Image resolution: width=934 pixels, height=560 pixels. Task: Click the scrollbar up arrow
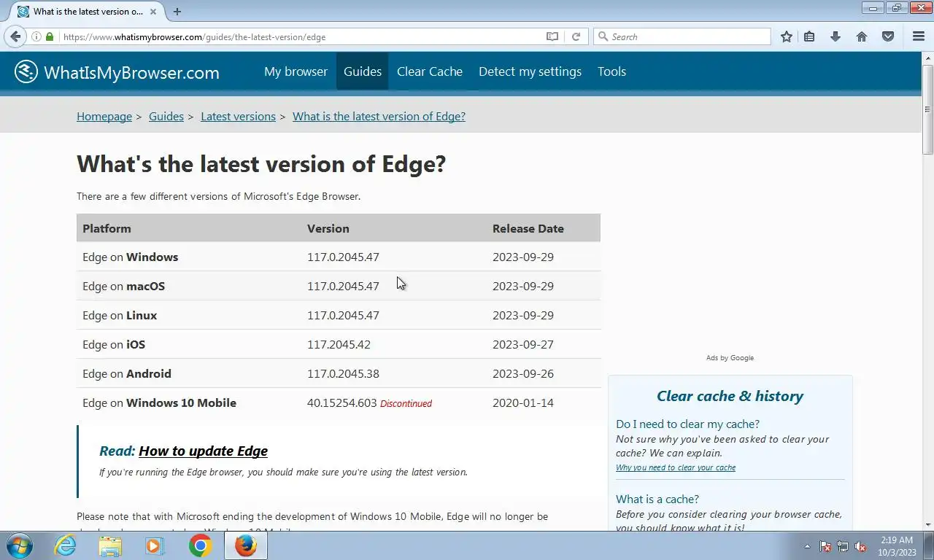927,58
